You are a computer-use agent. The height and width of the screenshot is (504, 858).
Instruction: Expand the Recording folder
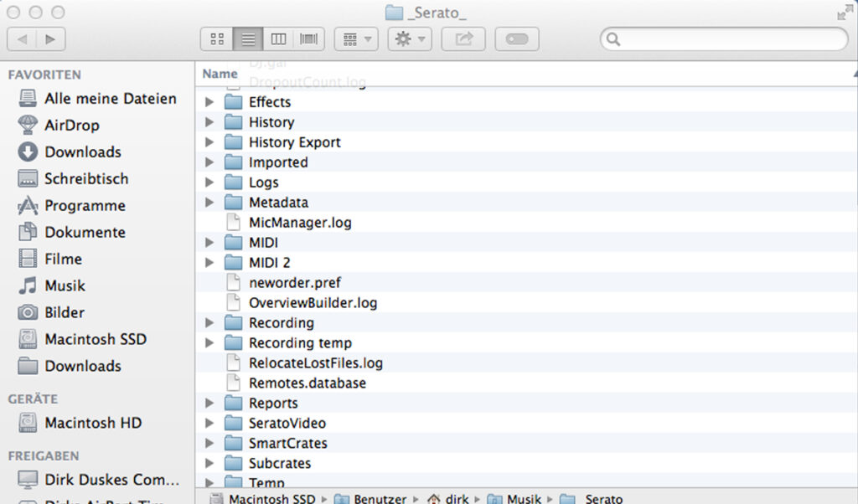209,323
